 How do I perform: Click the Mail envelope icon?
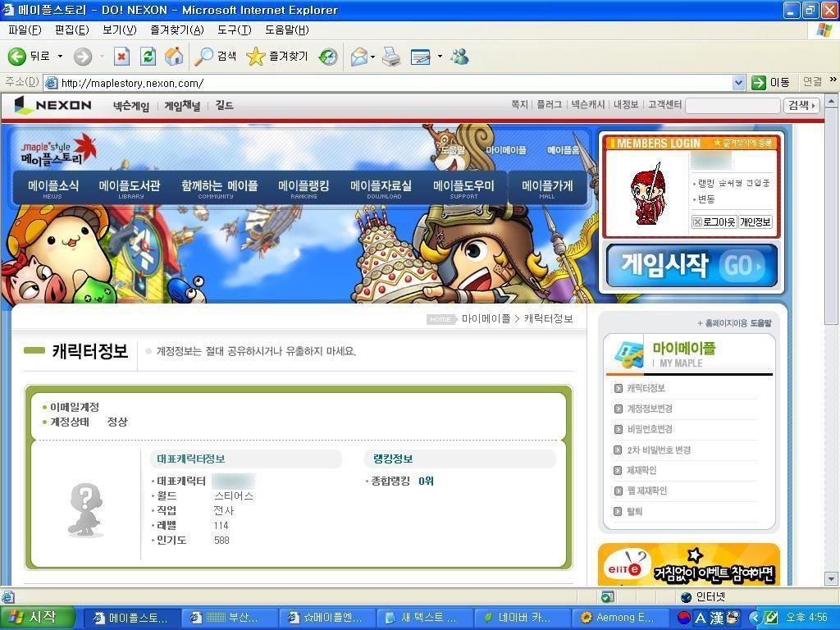click(x=359, y=57)
